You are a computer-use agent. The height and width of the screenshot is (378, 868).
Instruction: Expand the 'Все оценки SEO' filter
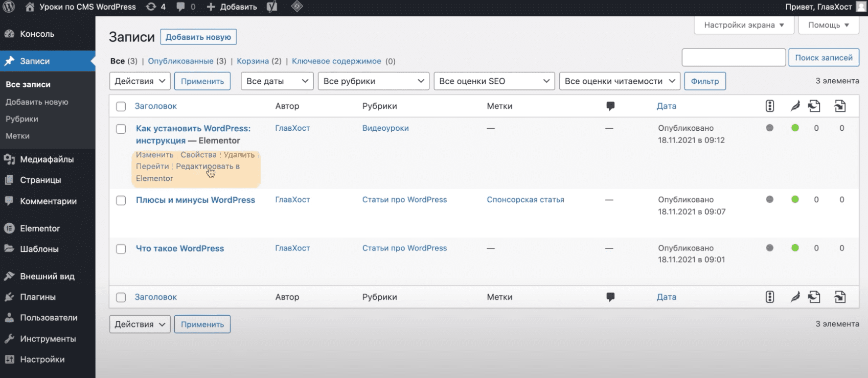(494, 81)
